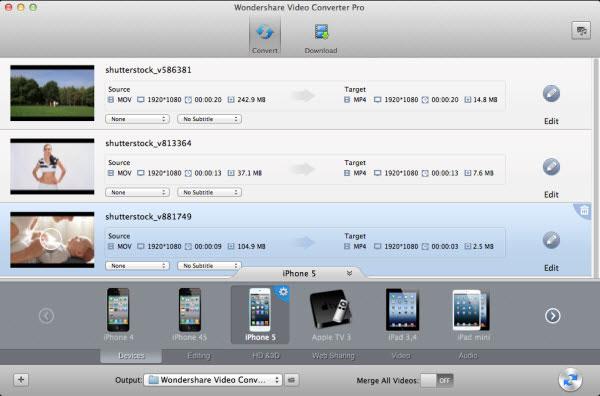
Task: Open audio track dropdown for shutterstock_v586381
Action: pos(137,119)
